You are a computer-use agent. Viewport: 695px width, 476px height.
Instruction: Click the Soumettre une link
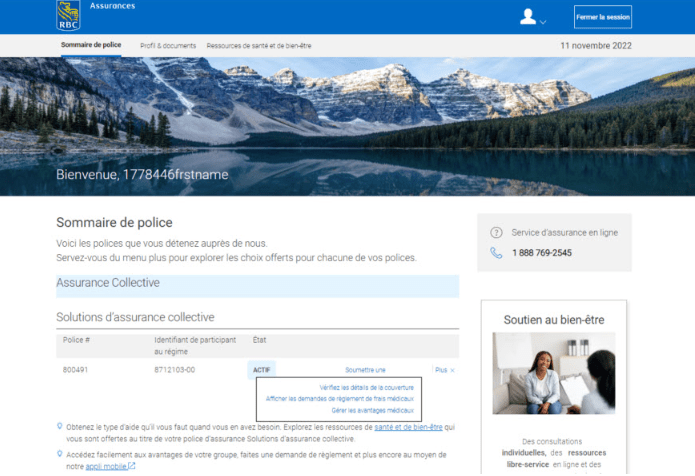(365, 370)
